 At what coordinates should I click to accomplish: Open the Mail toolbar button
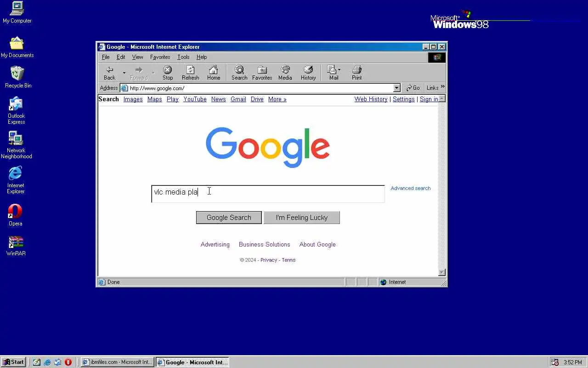[333, 73]
